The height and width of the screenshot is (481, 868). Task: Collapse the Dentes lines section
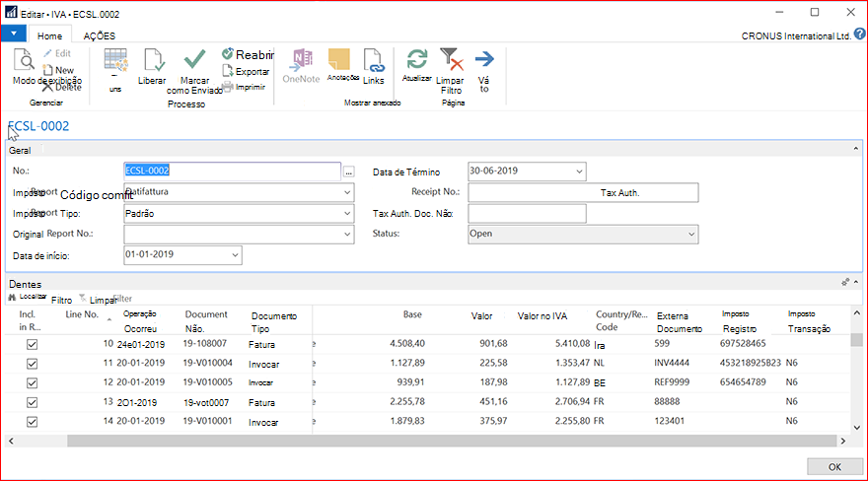856,283
